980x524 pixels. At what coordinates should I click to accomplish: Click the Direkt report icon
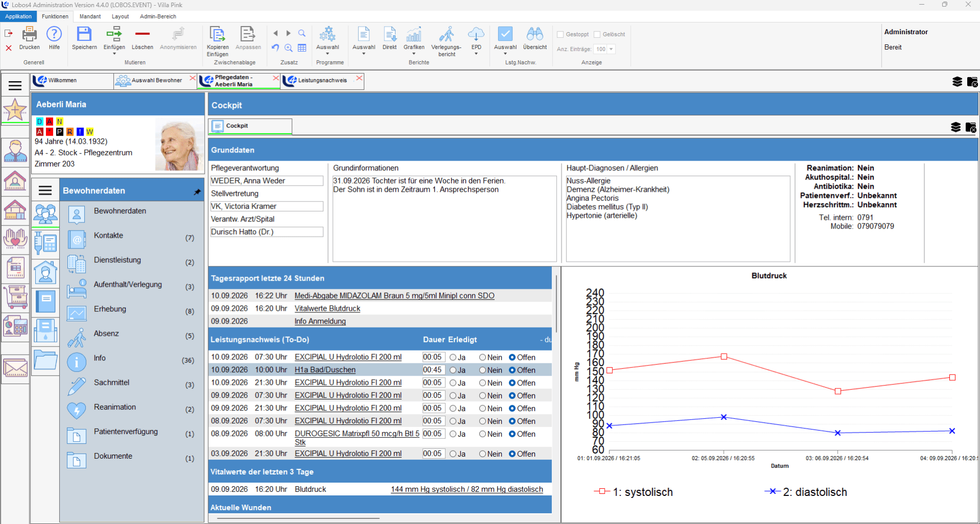point(389,34)
